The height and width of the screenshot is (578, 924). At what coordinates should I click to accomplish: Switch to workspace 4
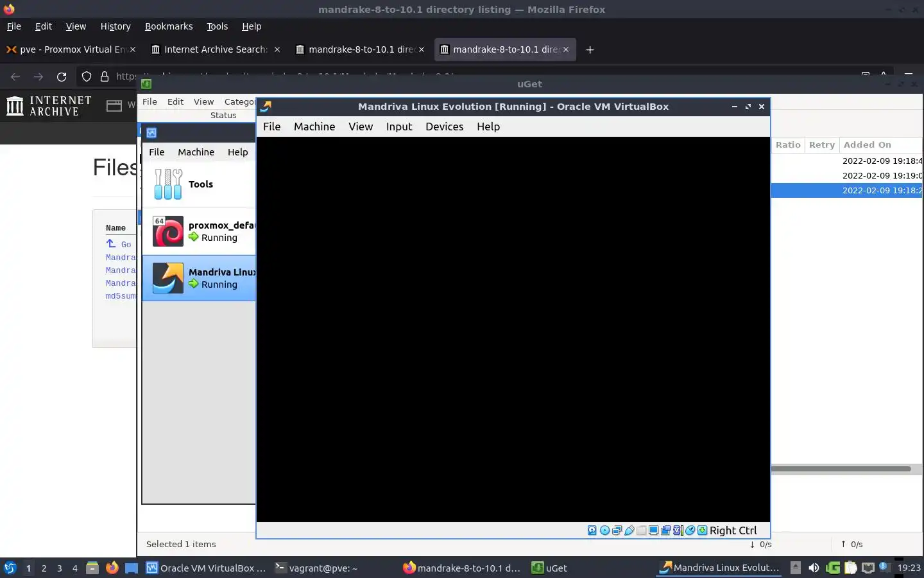(x=75, y=568)
